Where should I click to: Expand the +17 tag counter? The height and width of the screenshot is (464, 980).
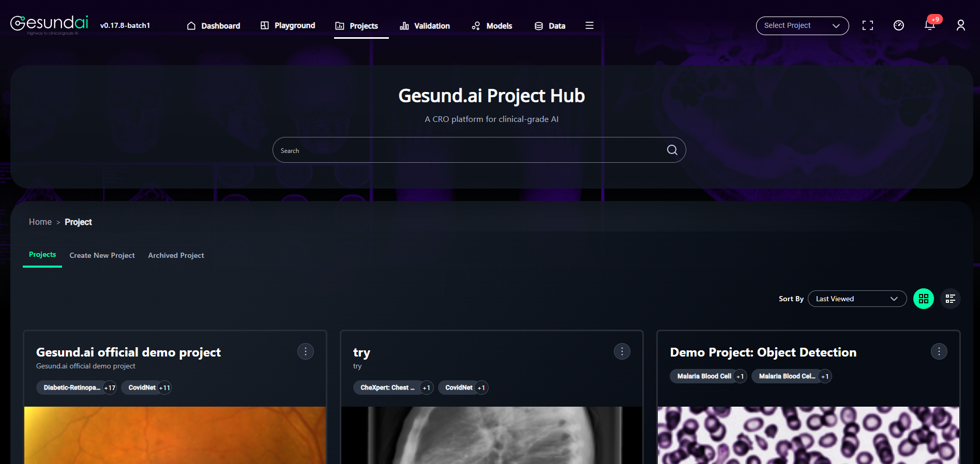[x=110, y=388]
